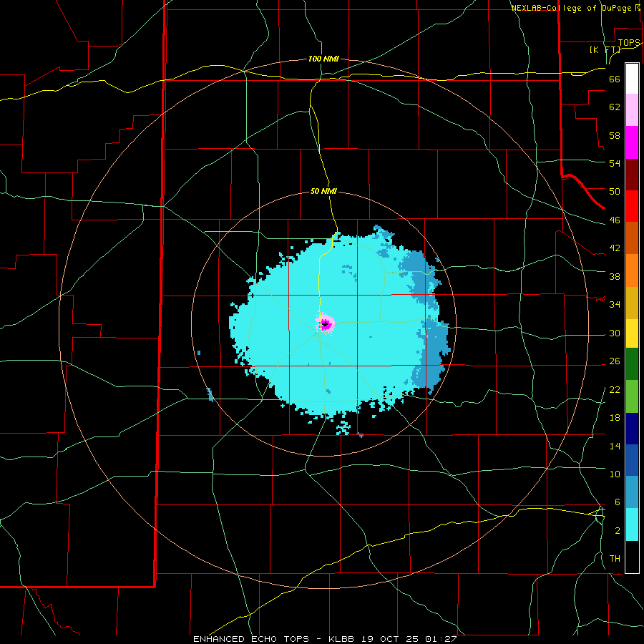Click the steel blue swatch between 10 and 6

pos(632,492)
